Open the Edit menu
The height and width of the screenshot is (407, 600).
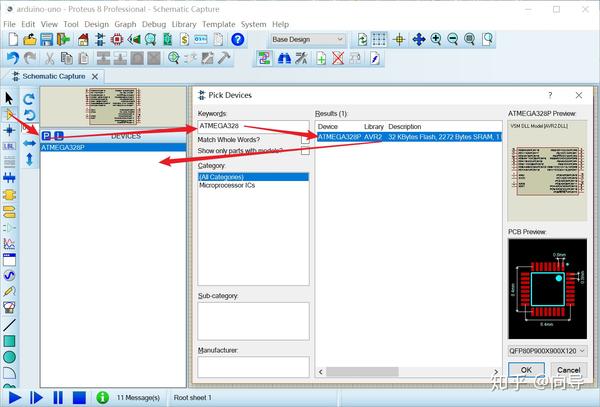click(x=28, y=24)
